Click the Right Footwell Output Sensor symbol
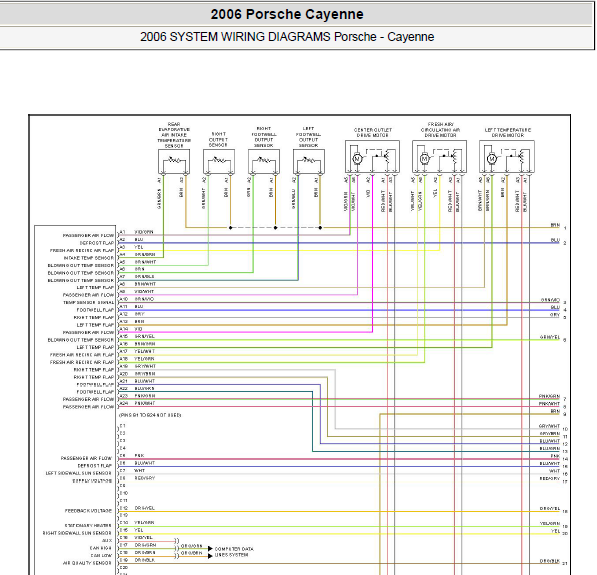Image resolution: width=597 pixels, height=575 pixels. click(264, 162)
